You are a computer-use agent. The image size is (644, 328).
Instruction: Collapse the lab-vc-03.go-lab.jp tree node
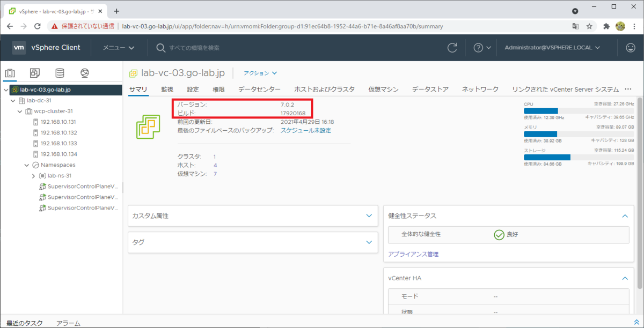[x=6, y=90]
